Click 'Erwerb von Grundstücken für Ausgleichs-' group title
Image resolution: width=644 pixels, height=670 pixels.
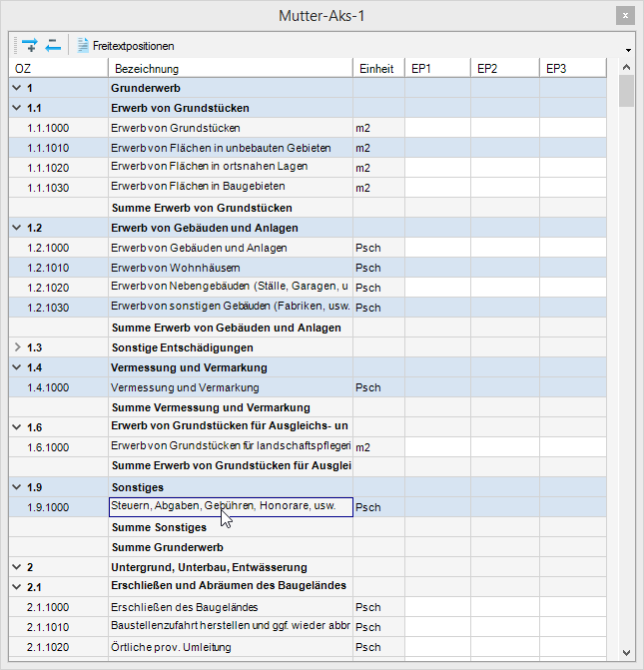pyautogui.click(x=230, y=425)
